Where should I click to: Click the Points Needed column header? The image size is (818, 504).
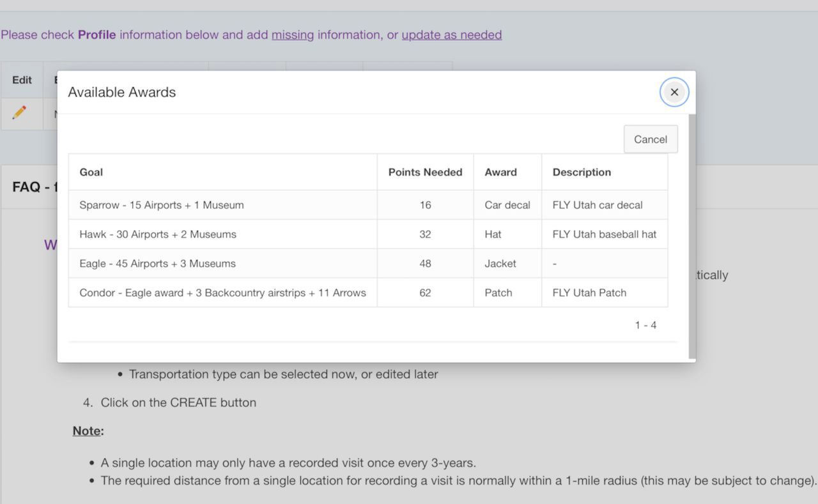[425, 172]
